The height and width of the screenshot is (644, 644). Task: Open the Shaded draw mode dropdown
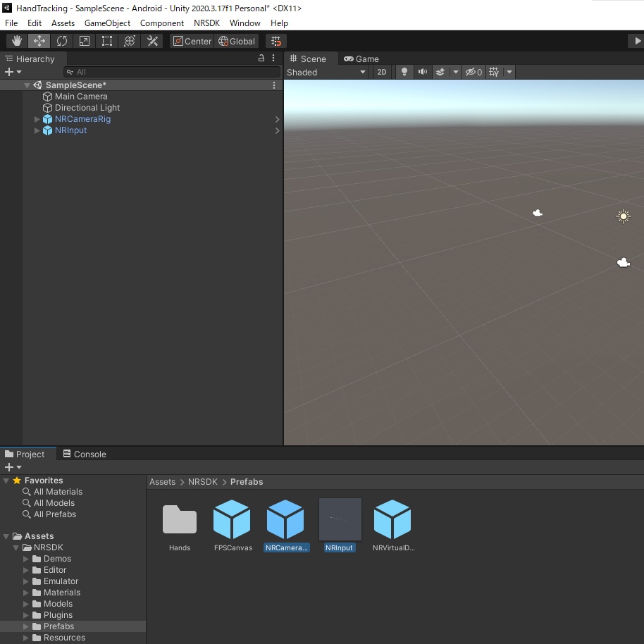[326, 73]
